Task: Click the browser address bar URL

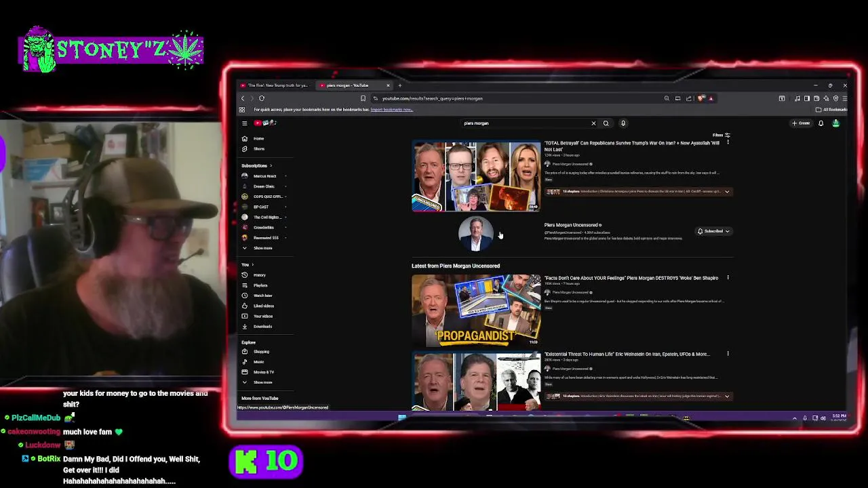Action: coord(432,98)
